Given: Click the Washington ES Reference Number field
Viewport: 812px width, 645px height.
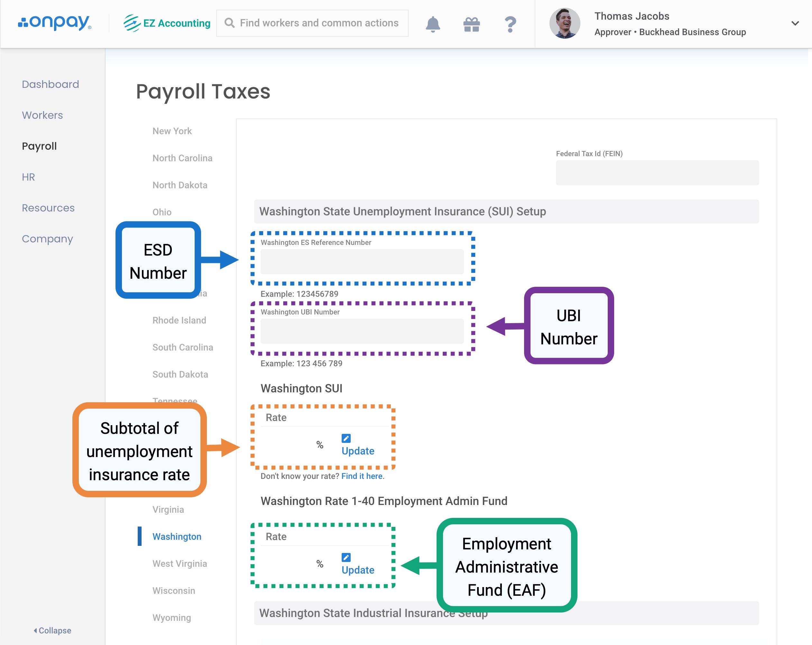Looking at the screenshot, I should point(362,262).
